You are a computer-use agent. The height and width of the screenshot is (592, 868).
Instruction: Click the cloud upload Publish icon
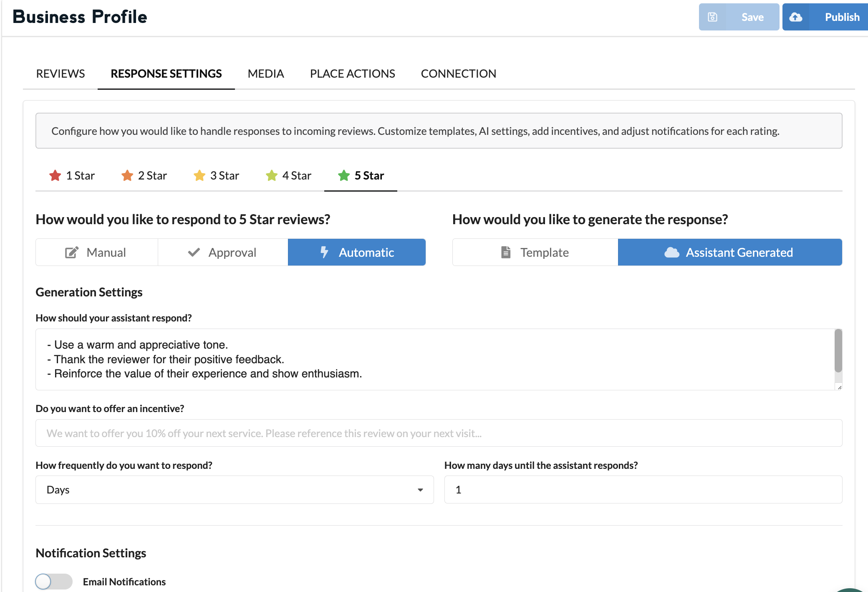coord(796,17)
